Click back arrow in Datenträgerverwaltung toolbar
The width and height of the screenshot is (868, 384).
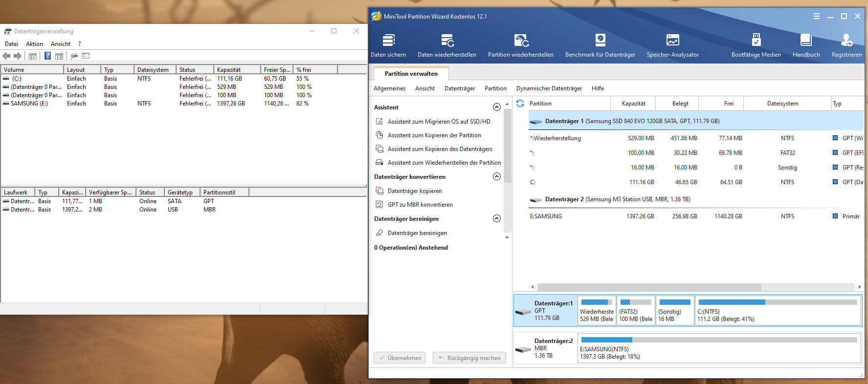click(x=6, y=56)
